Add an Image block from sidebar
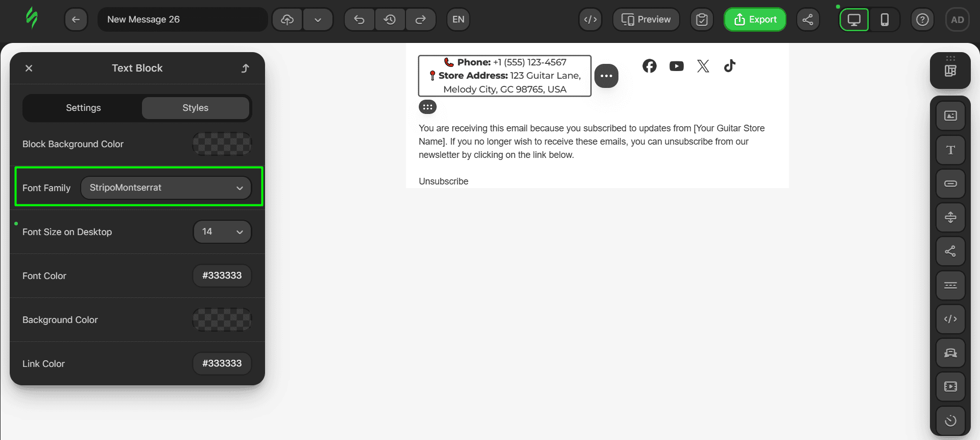Viewport: 980px width, 440px height. point(950,116)
